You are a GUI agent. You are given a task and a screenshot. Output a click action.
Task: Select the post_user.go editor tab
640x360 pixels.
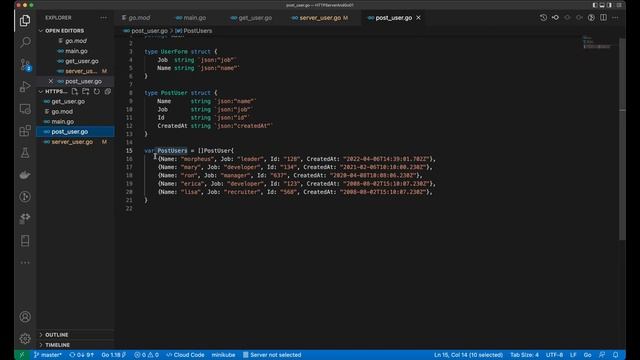pyautogui.click(x=393, y=18)
